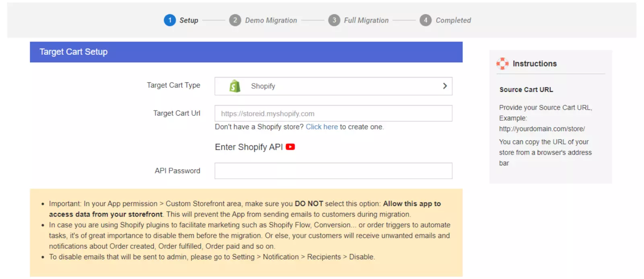Select step 3 circle for Full Migration
Screen dimensions: 644x279
tap(334, 20)
